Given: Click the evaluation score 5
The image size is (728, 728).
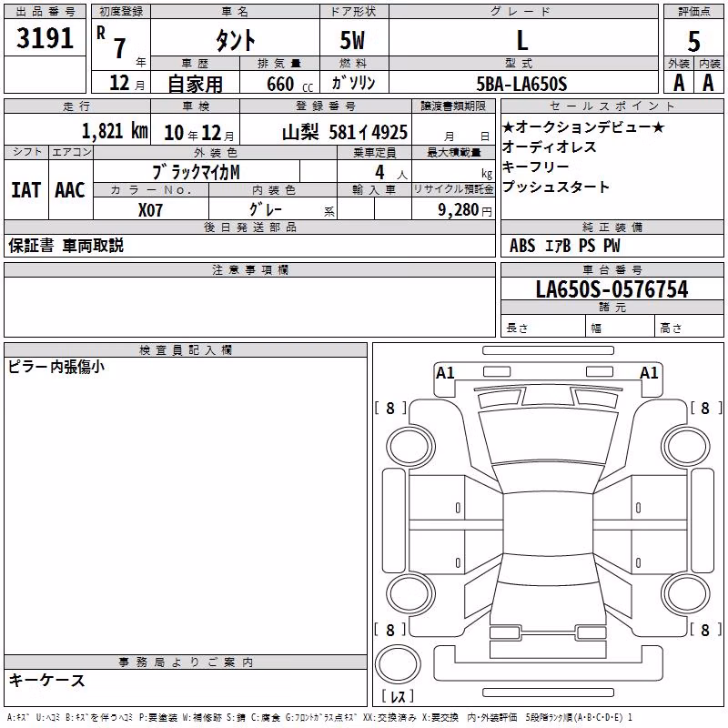Looking at the screenshot, I should click(693, 41).
